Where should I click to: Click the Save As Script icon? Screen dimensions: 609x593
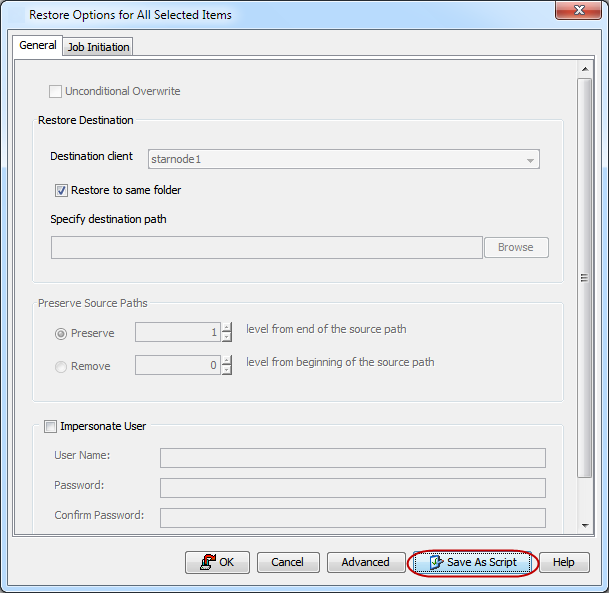pos(435,562)
